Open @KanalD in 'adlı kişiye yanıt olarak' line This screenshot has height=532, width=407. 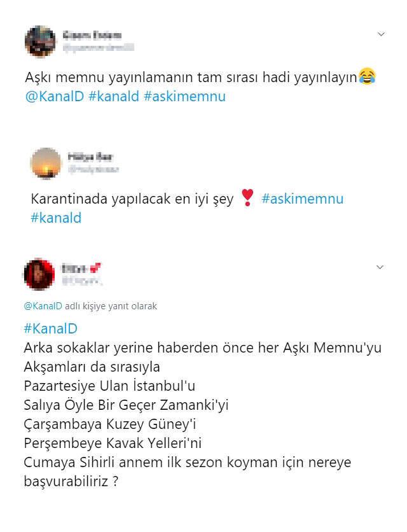pyautogui.click(x=43, y=306)
